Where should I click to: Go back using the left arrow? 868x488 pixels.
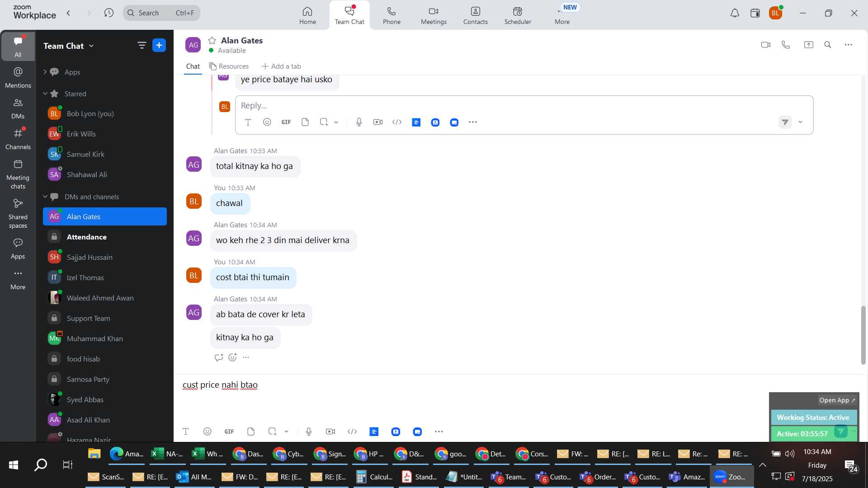click(69, 13)
